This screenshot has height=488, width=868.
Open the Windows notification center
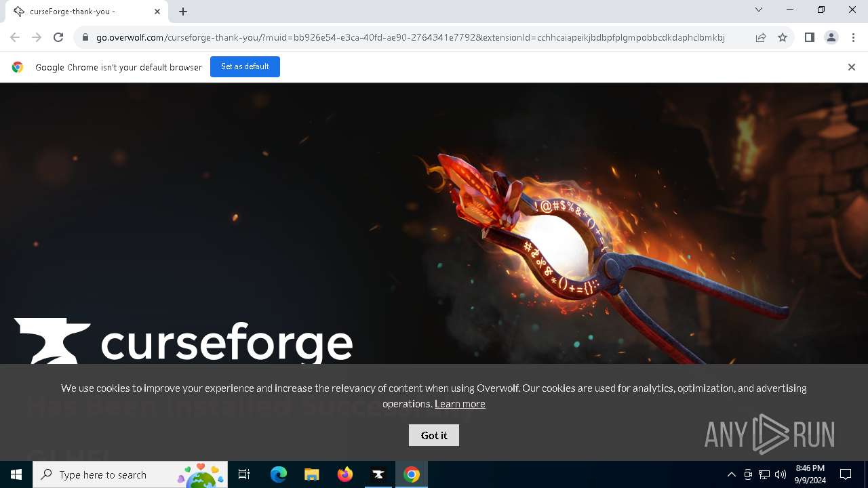[x=846, y=474]
